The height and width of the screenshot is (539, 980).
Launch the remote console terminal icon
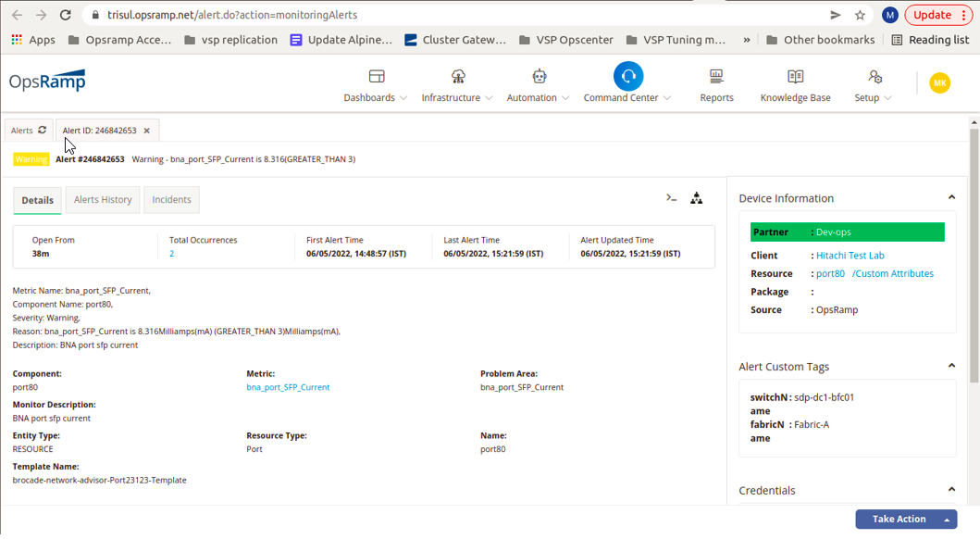tap(670, 197)
